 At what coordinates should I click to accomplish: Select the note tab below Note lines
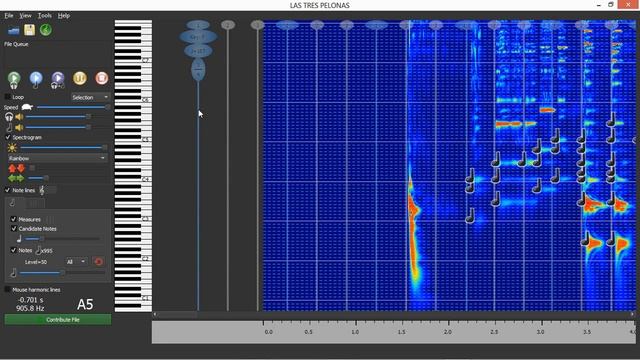pyautogui.click(x=14, y=203)
